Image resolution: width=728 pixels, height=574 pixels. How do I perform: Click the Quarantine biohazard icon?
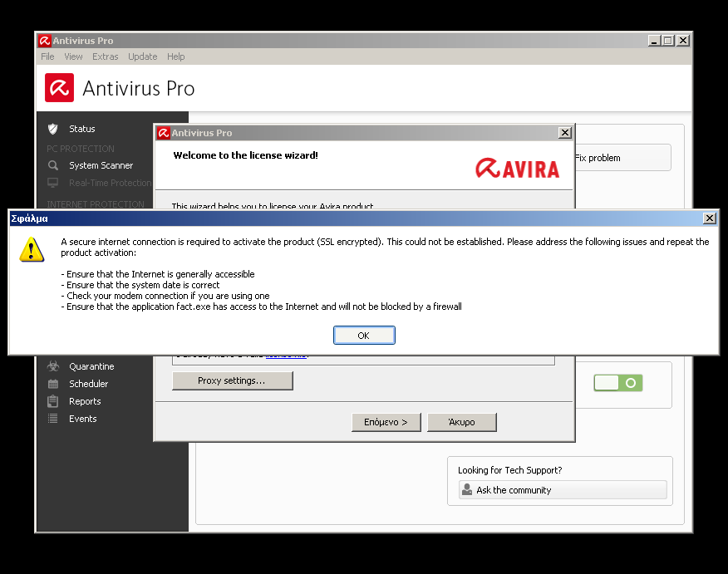click(x=53, y=366)
